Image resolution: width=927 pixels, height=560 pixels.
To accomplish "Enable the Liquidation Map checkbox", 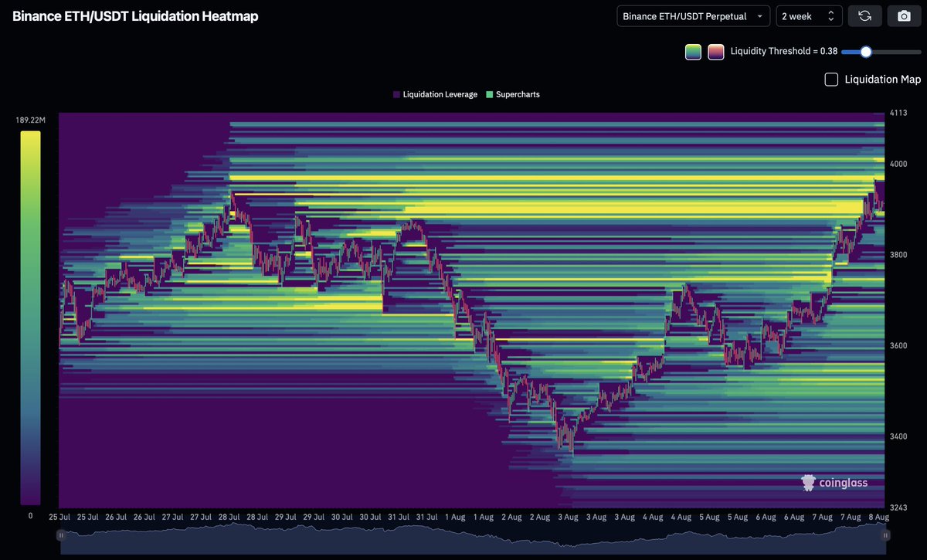I will click(x=832, y=79).
